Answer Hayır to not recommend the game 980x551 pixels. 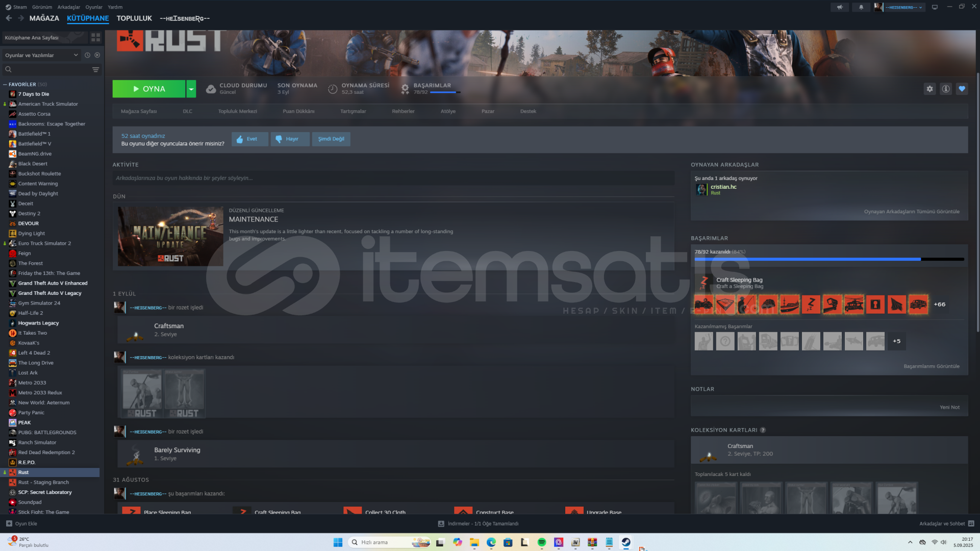[290, 139]
